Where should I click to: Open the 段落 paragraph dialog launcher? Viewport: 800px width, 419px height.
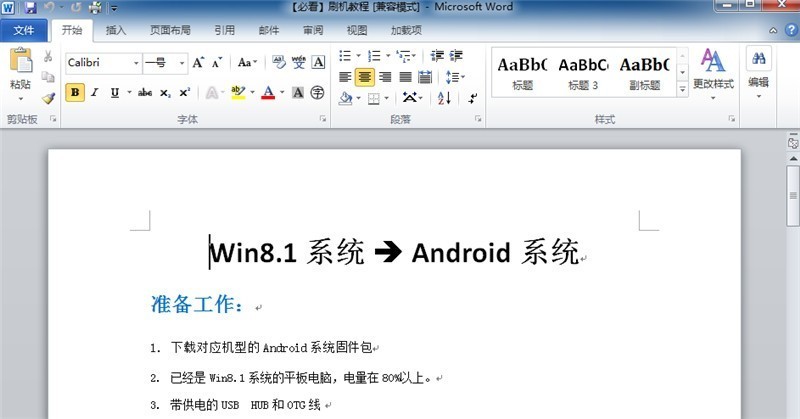(x=478, y=119)
